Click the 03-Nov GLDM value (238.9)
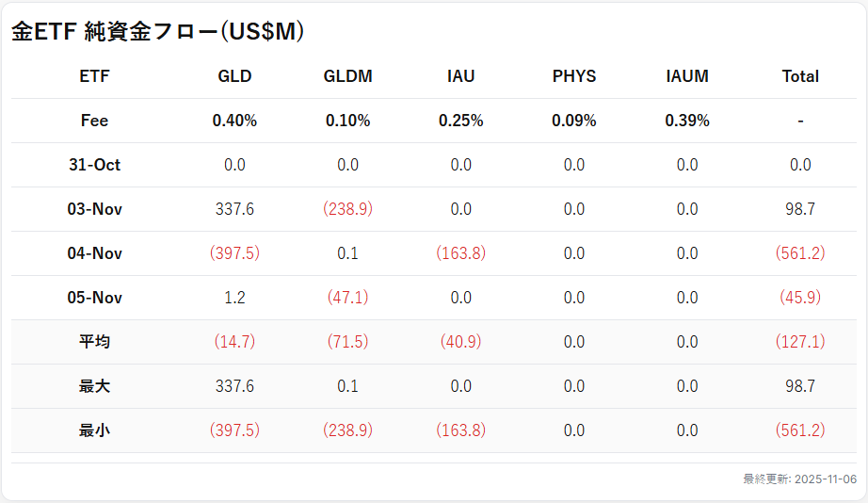Image resolution: width=868 pixels, height=503 pixels. [x=347, y=209]
